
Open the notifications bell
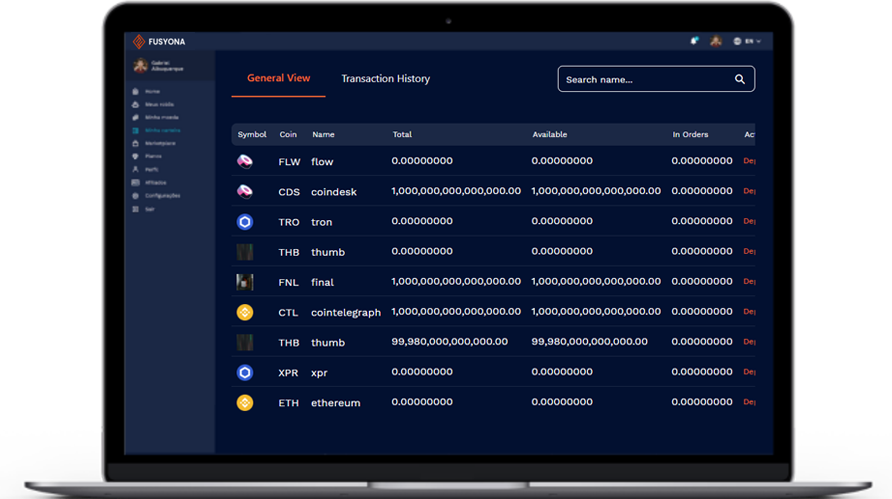pos(694,41)
